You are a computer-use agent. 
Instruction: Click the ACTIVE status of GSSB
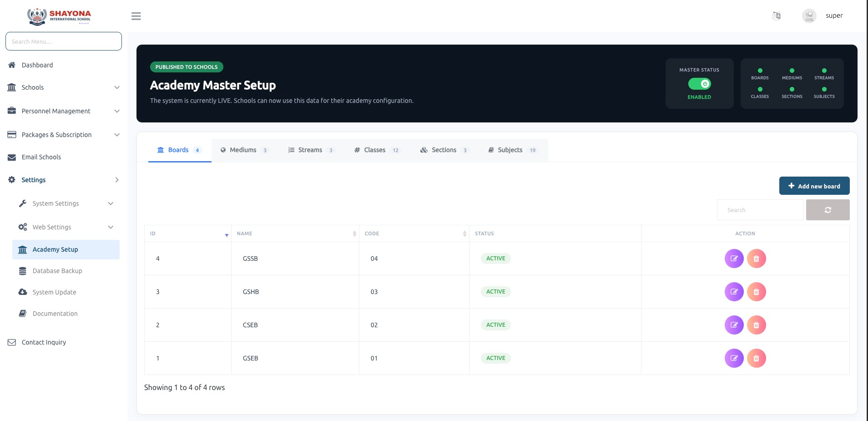(496, 259)
